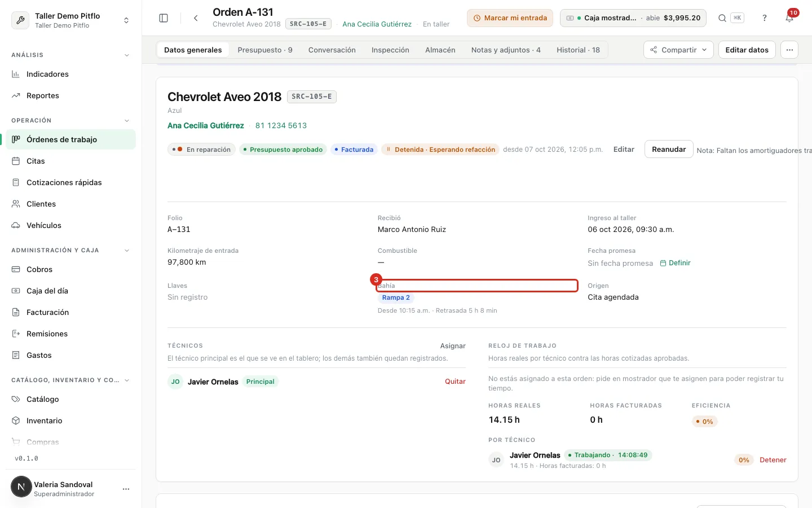Click Definir fecha promesa link
Image resolution: width=812 pixels, height=508 pixels.
point(675,263)
